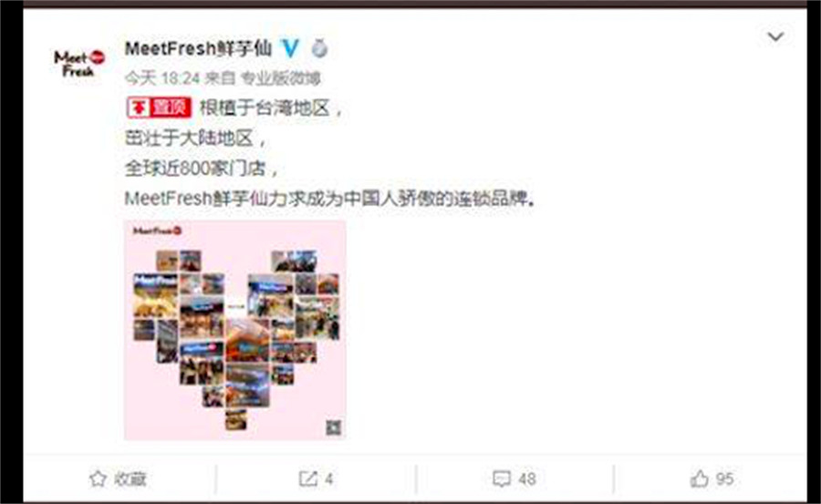Click the blue V verification badge
Viewport: 821px width, 504px height.
pos(289,48)
